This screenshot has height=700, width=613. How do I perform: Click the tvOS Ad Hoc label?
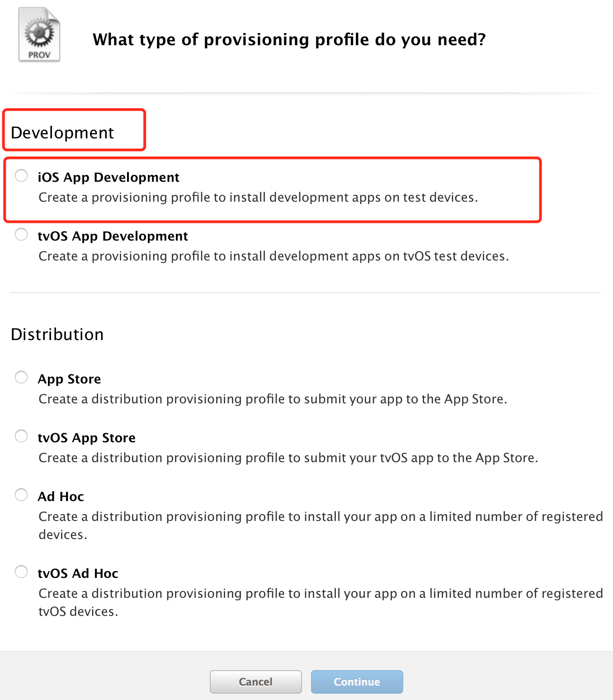[x=78, y=573]
